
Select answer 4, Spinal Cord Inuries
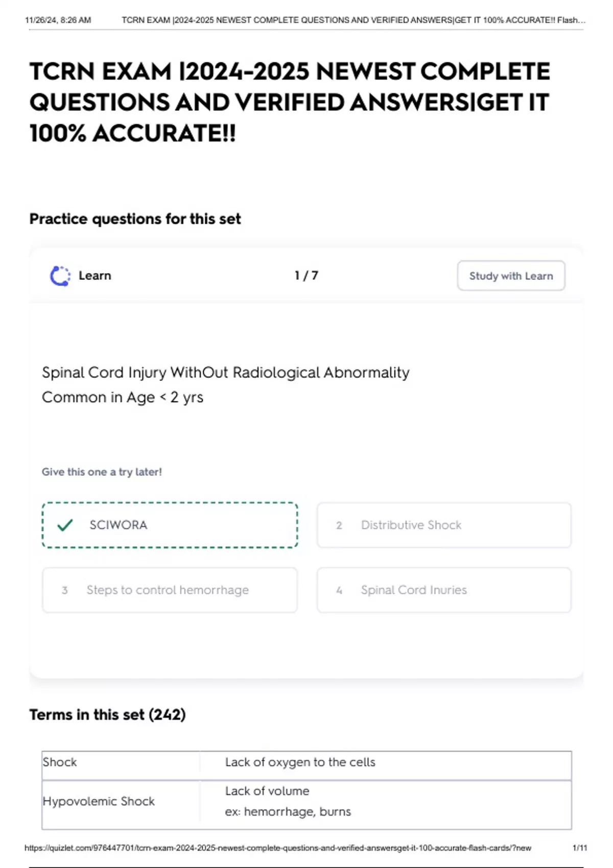click(443, 590)
